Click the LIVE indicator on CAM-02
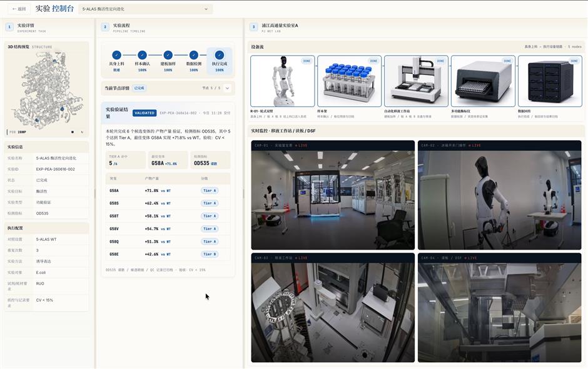 (474, 145)
